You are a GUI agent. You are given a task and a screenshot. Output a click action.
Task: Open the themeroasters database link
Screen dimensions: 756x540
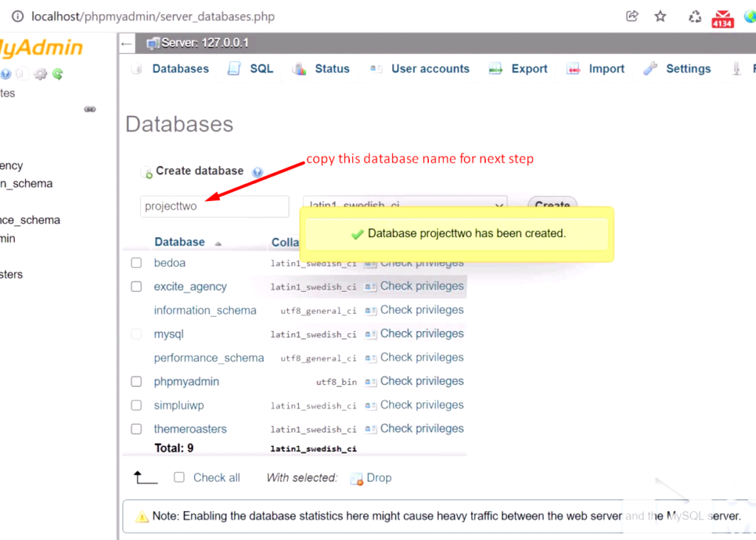coord(190,429)
